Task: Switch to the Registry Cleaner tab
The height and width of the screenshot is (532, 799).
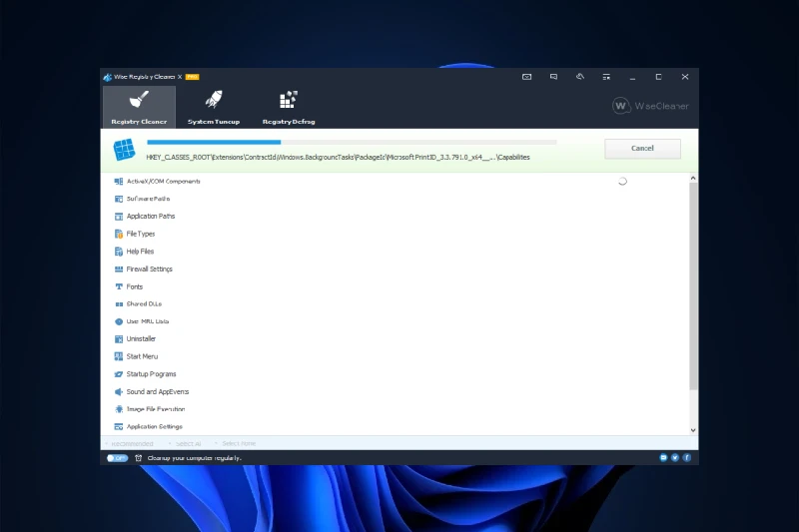Action: 139,107
